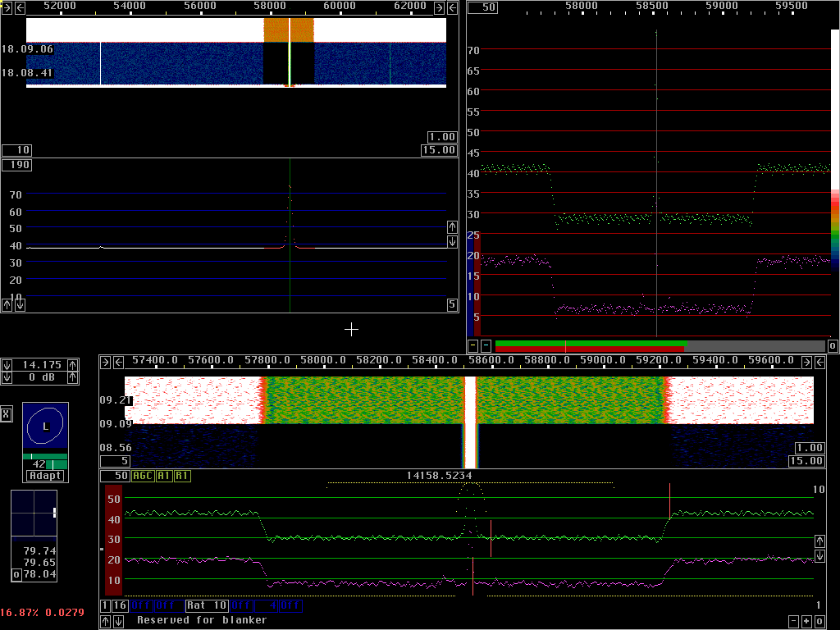
Task: Click the green bar directly under the polarization ellipse
Action: click(45, 456)
